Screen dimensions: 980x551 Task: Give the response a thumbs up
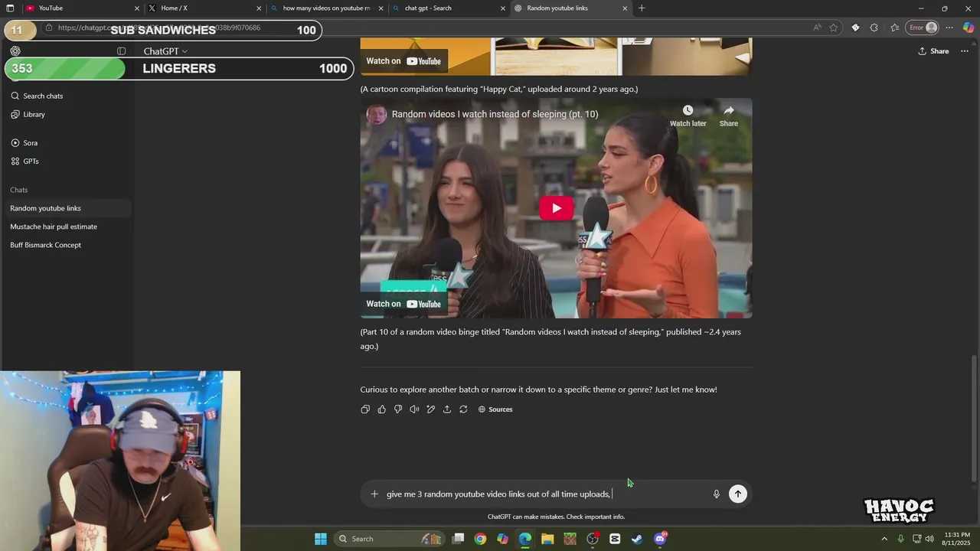(381, 409)
